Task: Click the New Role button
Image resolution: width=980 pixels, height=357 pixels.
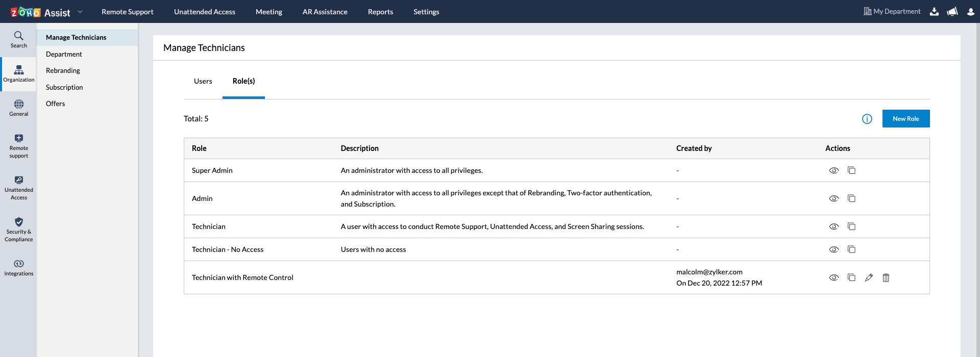Action: 905,119
